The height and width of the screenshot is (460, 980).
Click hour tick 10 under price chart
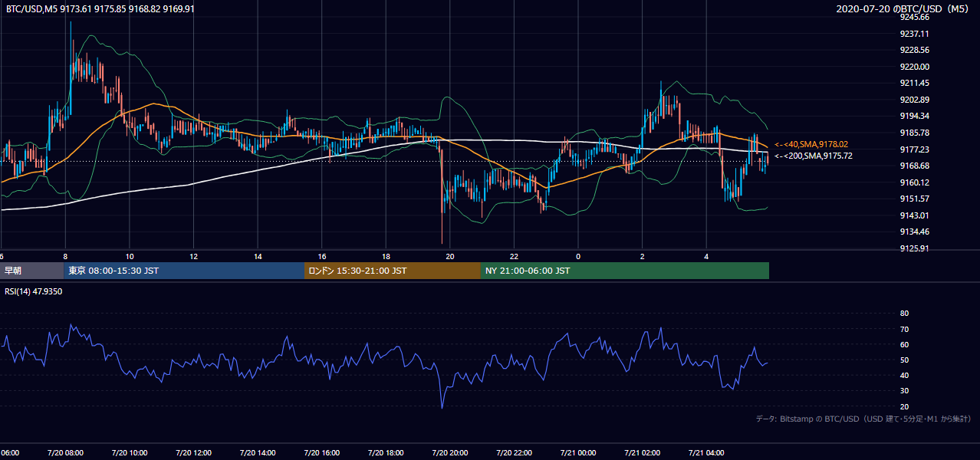click(130, 256)
